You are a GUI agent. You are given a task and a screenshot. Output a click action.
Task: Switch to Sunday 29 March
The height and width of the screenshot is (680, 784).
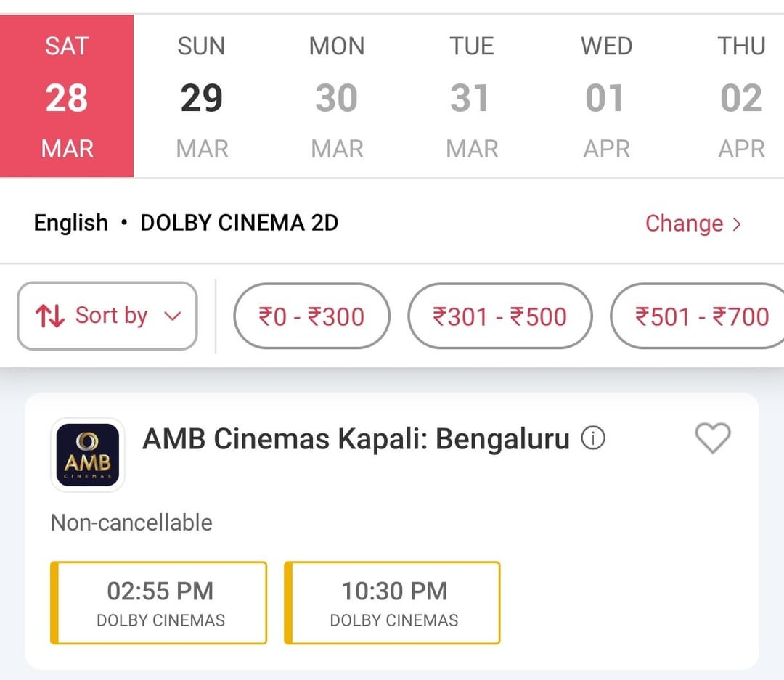pos(201,97)
